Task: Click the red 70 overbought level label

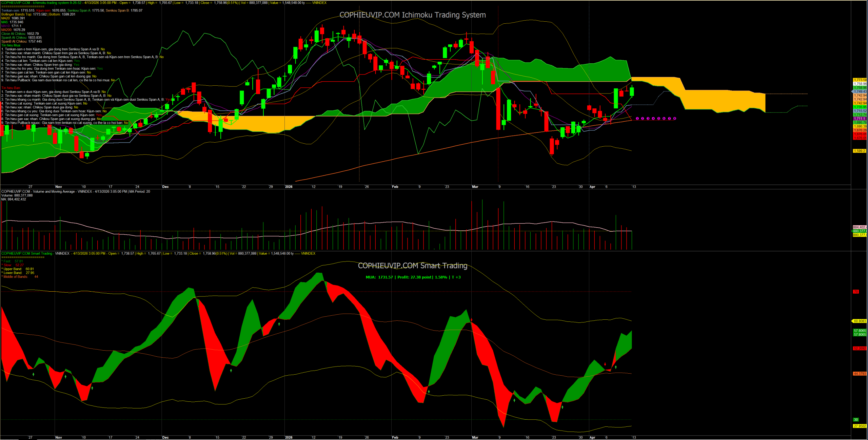Action: pos(856,292)
